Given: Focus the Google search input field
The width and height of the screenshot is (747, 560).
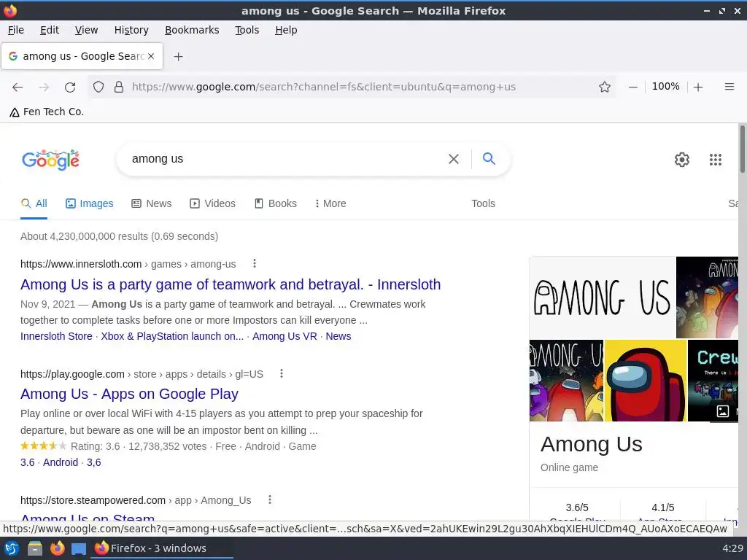Looking at the screenshot, I should 286,159.
